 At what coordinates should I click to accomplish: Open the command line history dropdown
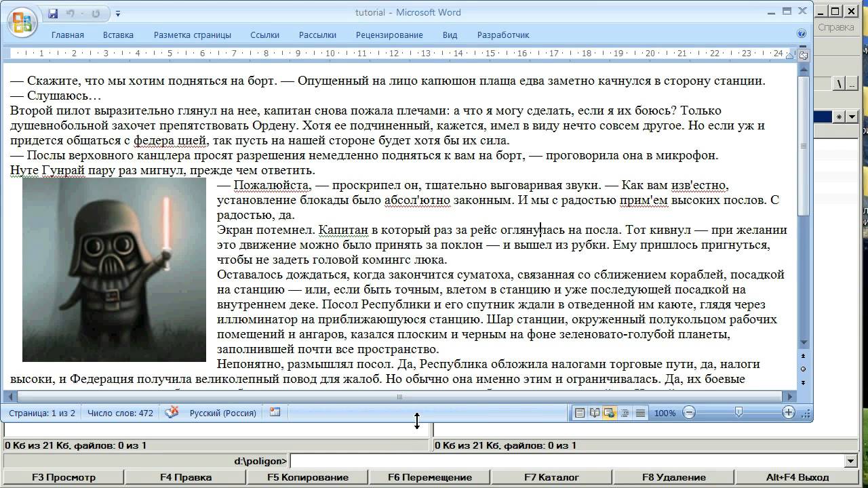point(852,461)
